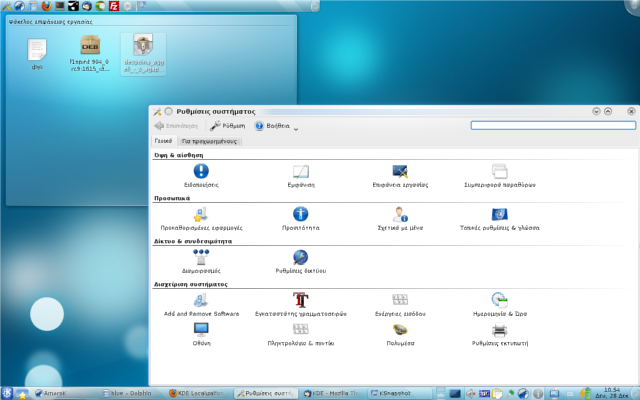Viewport: 640px width, 400px height.
Task: Click the Επισκόπηση back button
Action: click(176, 126)
